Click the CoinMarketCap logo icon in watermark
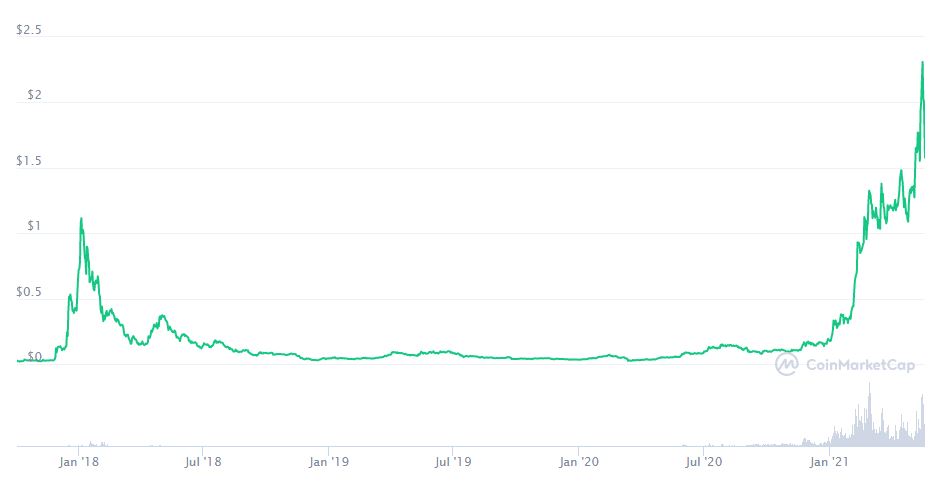The height and width of the screenshot is (481, 944). click(787, 365)
